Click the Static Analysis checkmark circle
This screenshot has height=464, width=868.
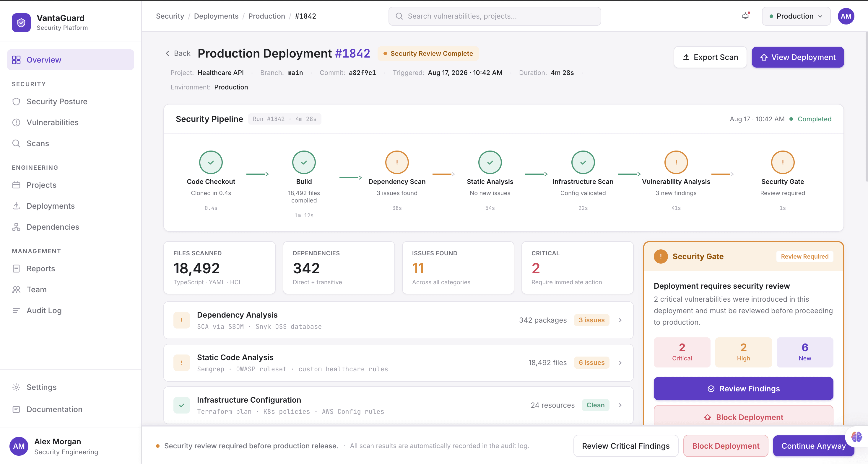[490, 162]
